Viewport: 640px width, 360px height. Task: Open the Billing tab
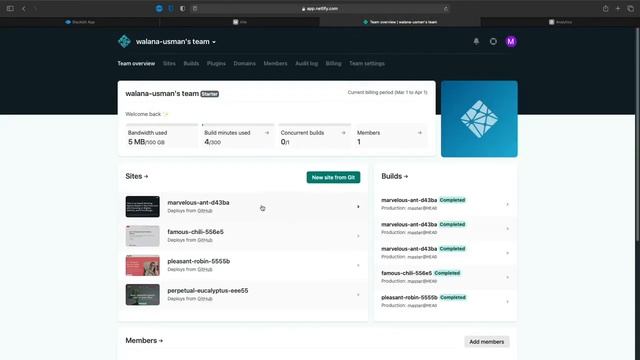[333, 64]
